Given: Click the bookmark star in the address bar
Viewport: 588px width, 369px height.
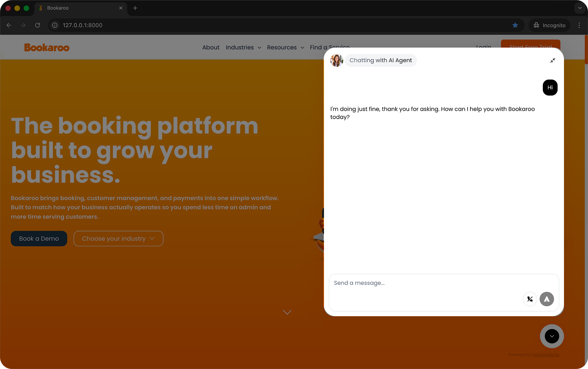Looking at the screenshot, I should coord(515,25).
